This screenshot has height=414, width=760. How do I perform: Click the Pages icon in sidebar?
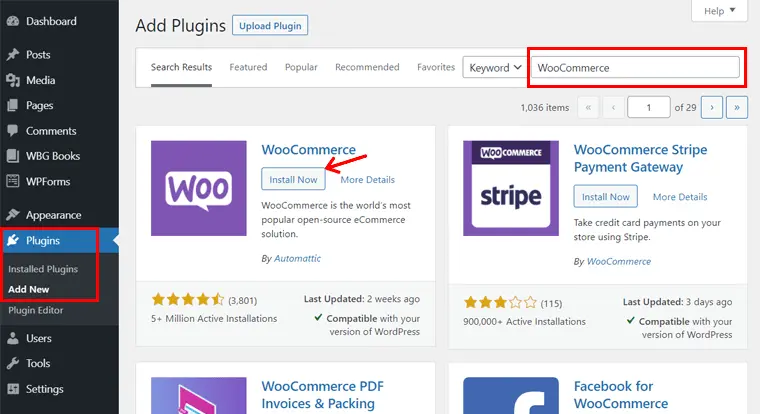(13, 105)
